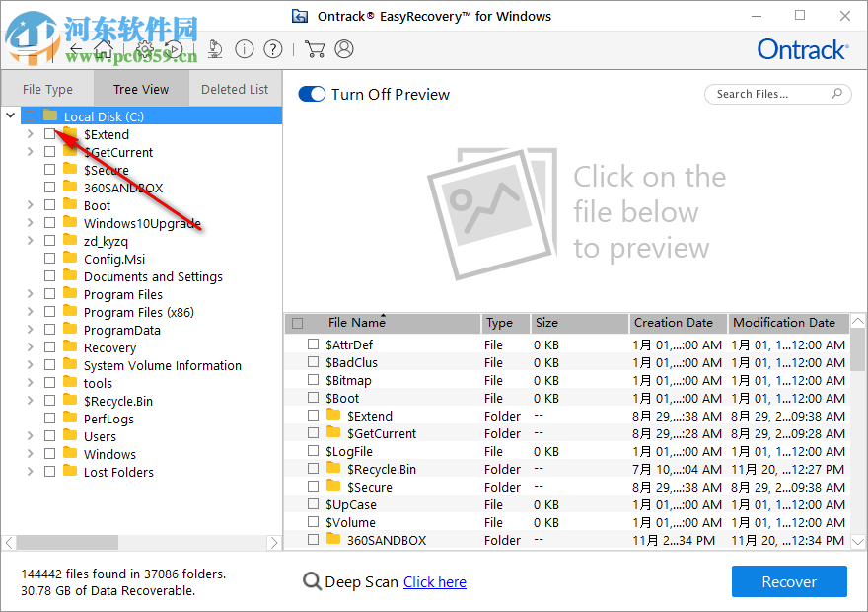Select the tools folder in the tree
Image resolution: width=868 pixels, height=612 pixels.
point(98,383)
